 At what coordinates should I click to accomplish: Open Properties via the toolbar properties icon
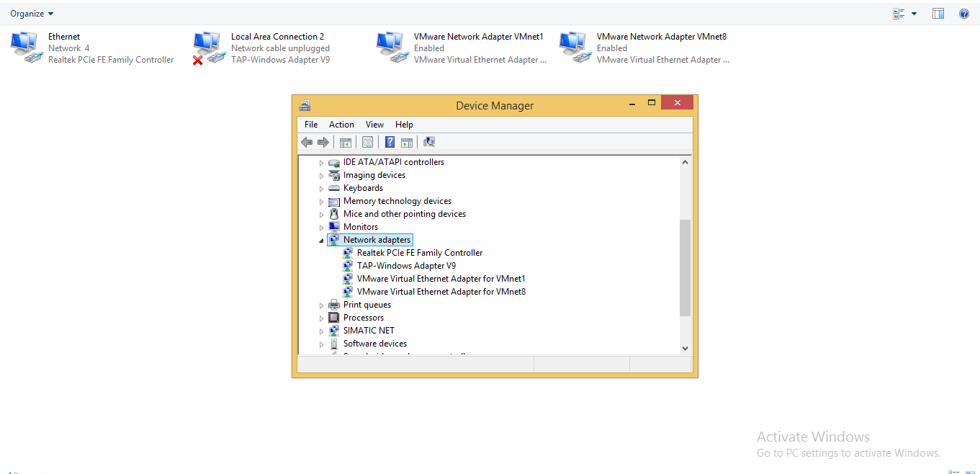click(368, 142)
